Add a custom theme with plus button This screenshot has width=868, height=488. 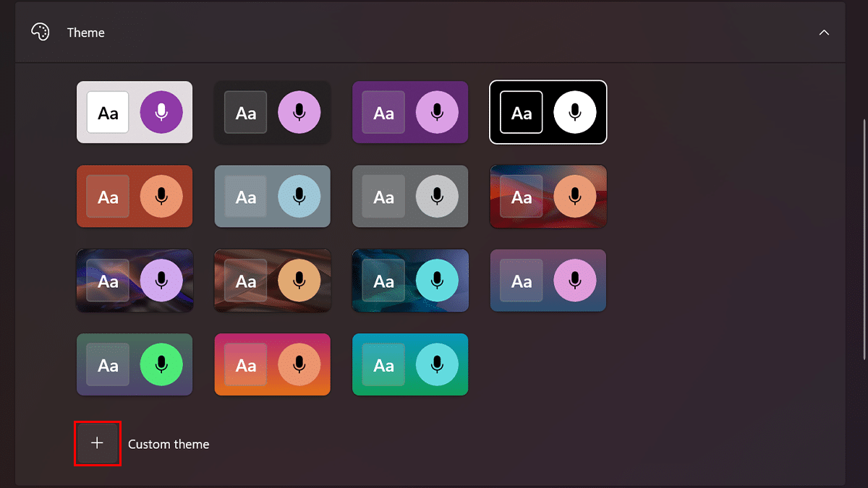tap(97, 443)
